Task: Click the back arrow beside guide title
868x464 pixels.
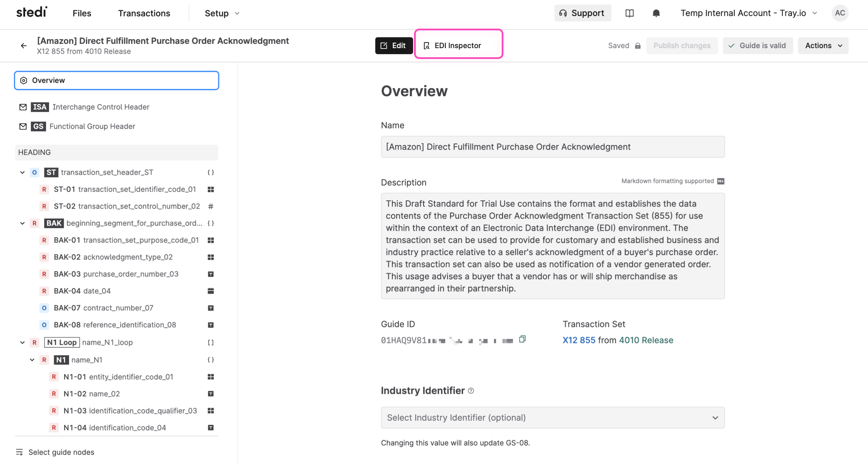Action: [x=23, y=46]
